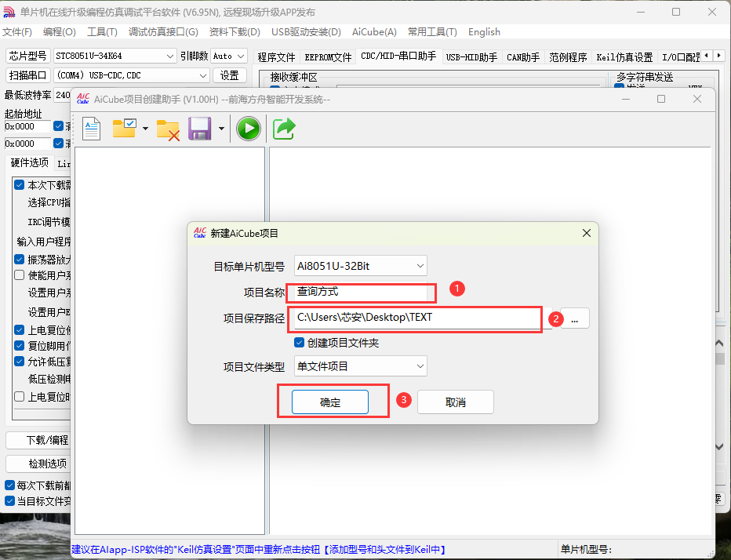Open the STC8051U-34K64 chip model dropdown
731x560 pixels.
click(x=115, y=56)
